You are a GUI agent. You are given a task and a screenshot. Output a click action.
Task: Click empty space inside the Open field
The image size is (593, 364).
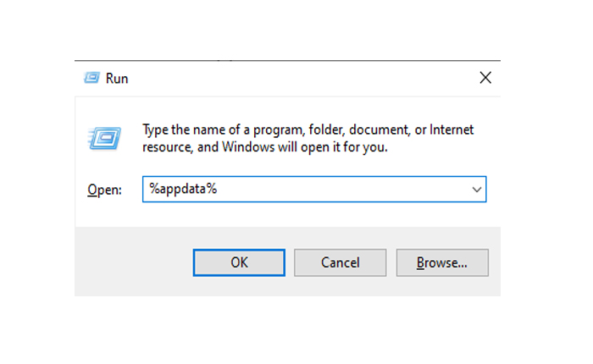tap(339, 190)
